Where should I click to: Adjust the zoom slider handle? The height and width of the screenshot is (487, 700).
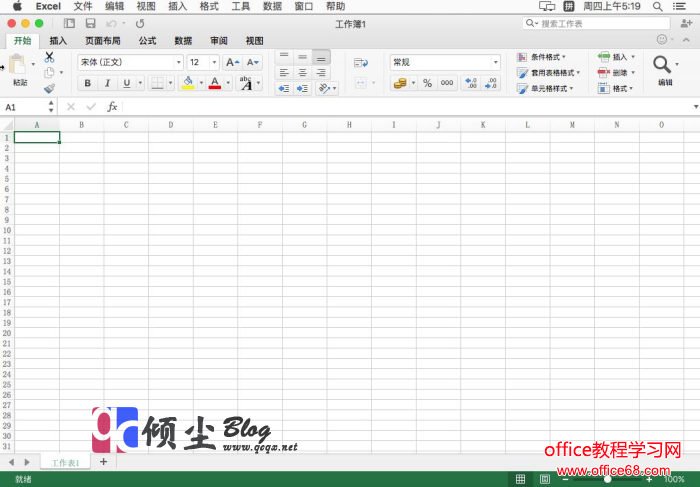[607, 479]
